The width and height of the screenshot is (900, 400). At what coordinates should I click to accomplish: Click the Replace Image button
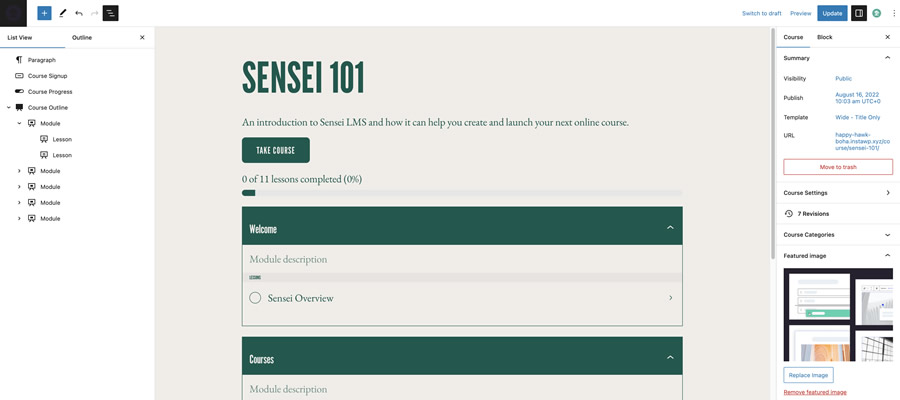tap(808, 375)
